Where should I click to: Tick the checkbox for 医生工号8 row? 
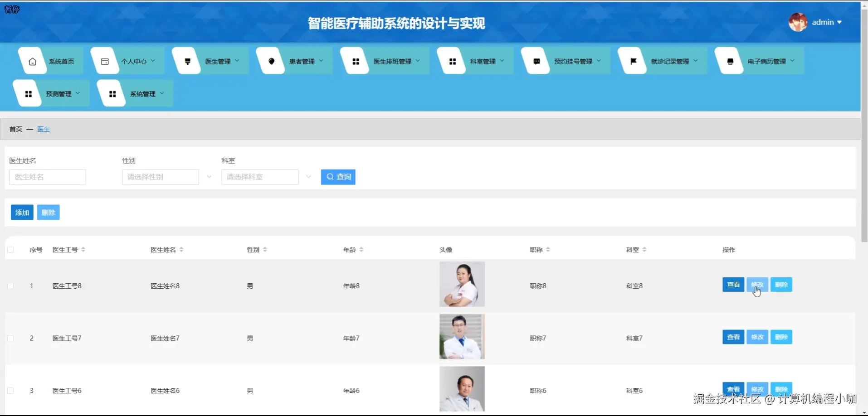10,286
